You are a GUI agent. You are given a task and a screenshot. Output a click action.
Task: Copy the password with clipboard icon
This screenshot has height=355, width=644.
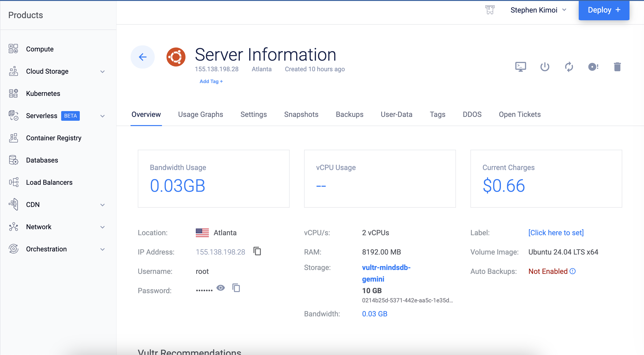point(236,288)
